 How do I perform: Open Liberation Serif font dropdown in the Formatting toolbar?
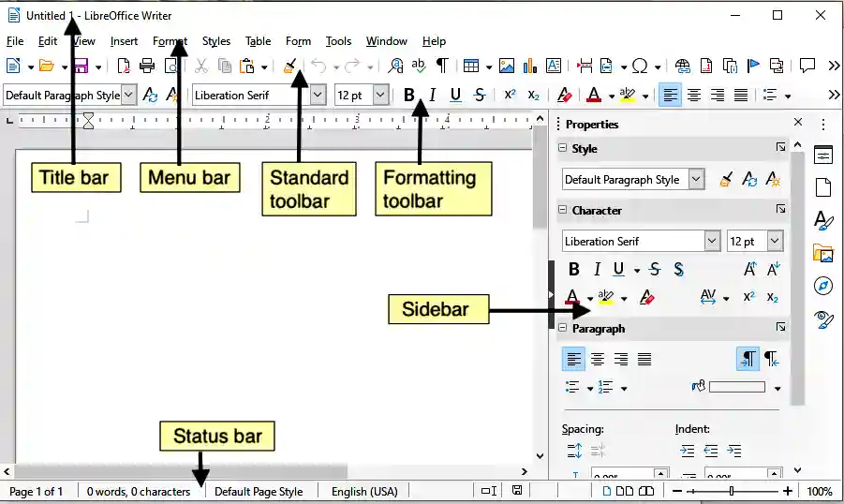tap(318, 96)
